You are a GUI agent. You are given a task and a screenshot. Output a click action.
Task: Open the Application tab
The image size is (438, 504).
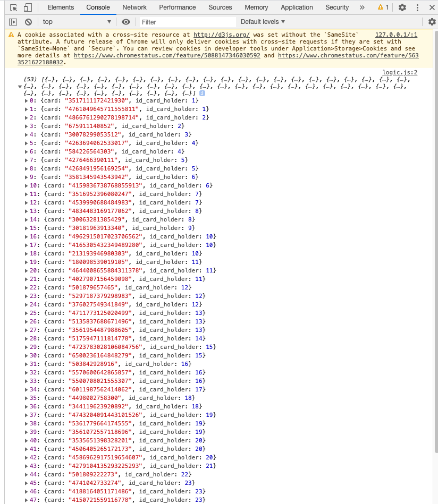point(297,7)
